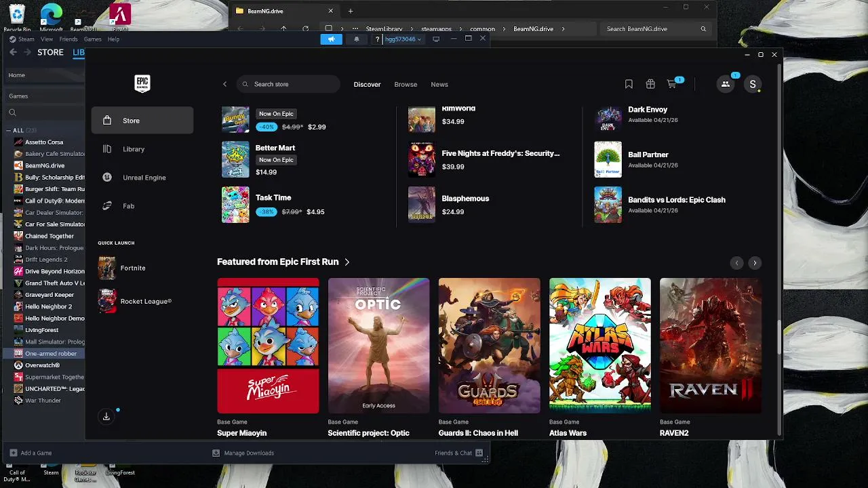Switch to the Discover tab

coord(367,84)
